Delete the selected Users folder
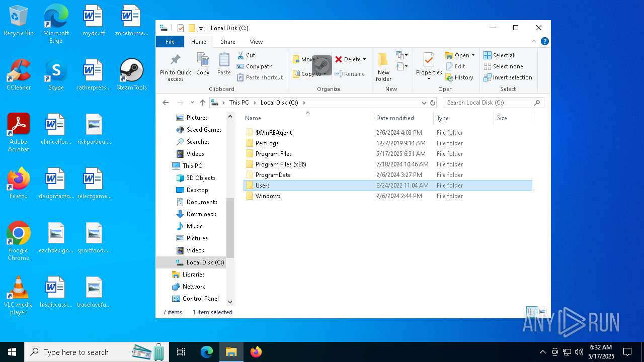Image resolution: width=644 pixels, height=362 pixels. 348,59
